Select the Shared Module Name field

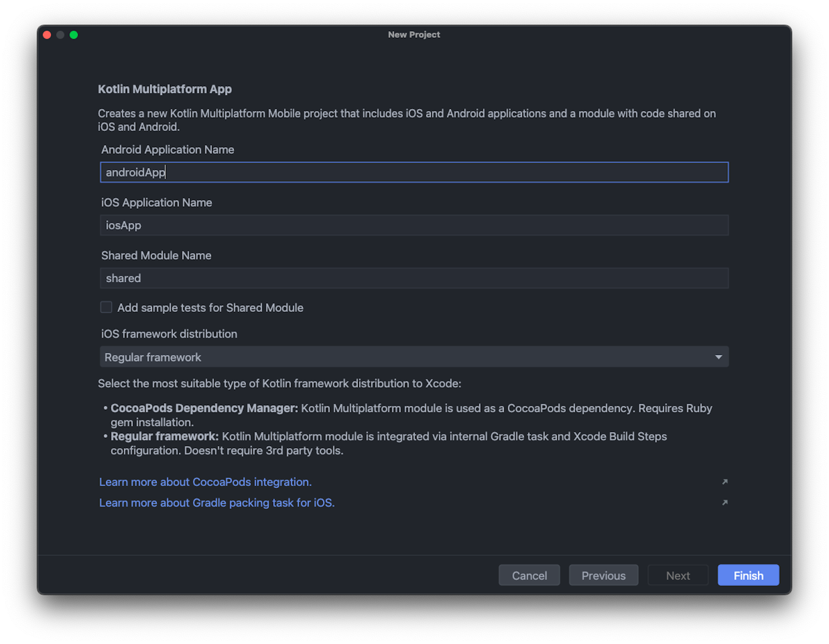(x=414, y=278)
